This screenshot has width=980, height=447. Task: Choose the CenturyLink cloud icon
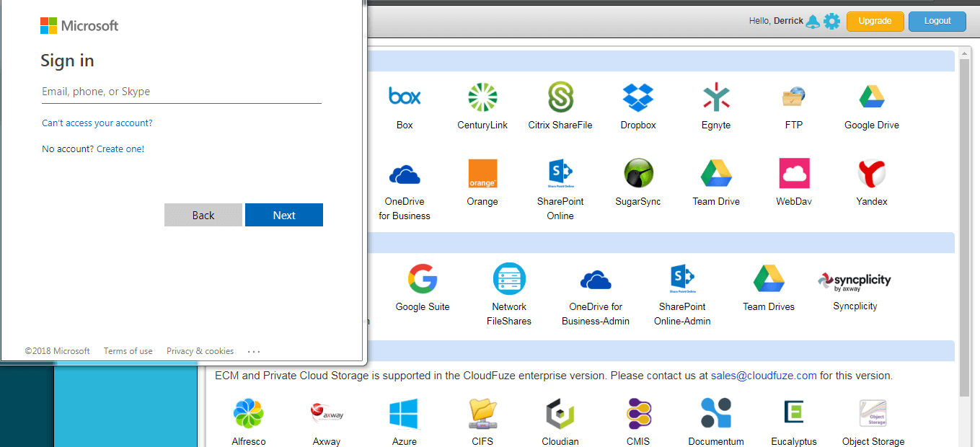(x=482, y=97)
